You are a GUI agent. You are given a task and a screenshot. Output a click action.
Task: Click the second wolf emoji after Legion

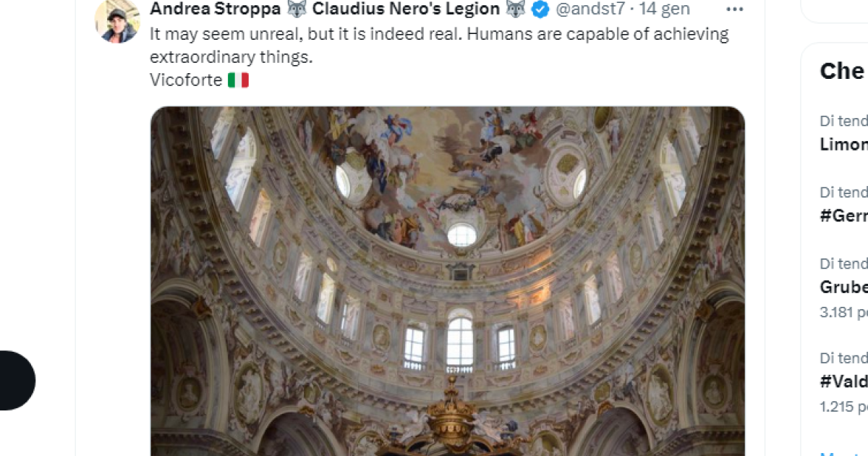(x=515, y=9)
